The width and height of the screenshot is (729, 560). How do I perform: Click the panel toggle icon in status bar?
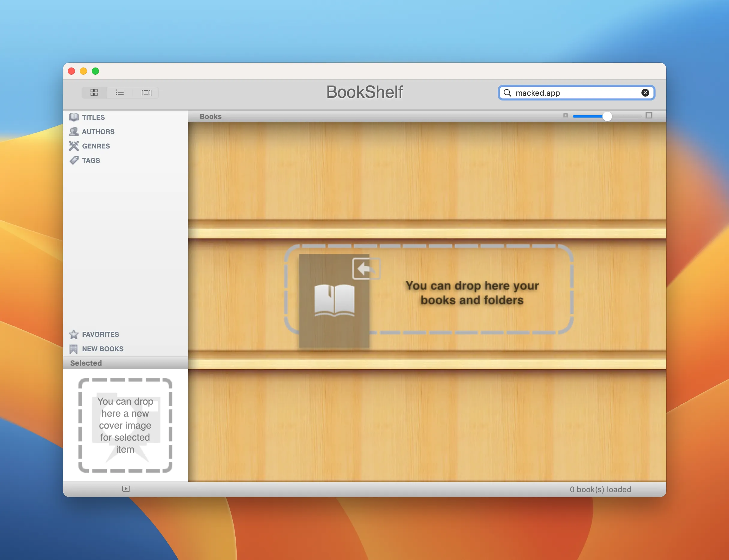click(x=126, y=489)
